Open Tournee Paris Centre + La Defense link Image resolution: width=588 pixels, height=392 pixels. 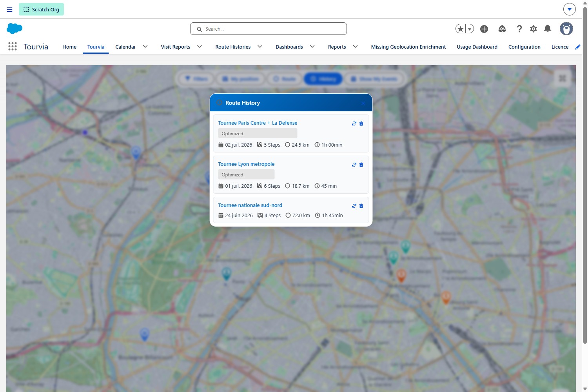(x=258, y=123)
